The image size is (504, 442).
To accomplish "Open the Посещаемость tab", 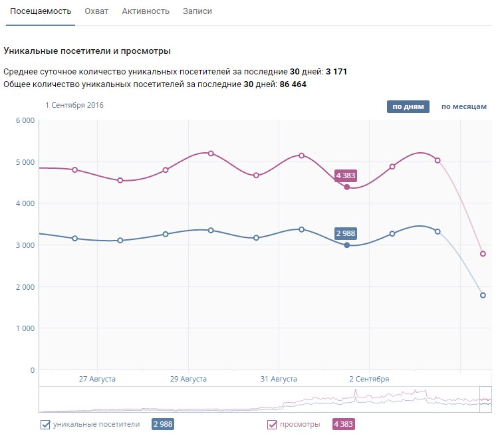I will [x=41, y=12].
